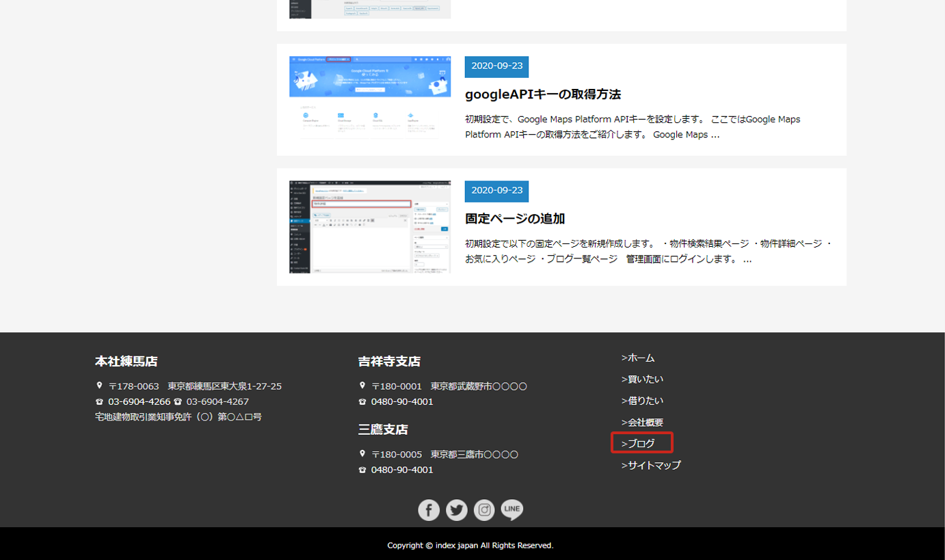Select 買いたい in footer menu
Viewport: 945px width, 560px height.
(642, 379)
